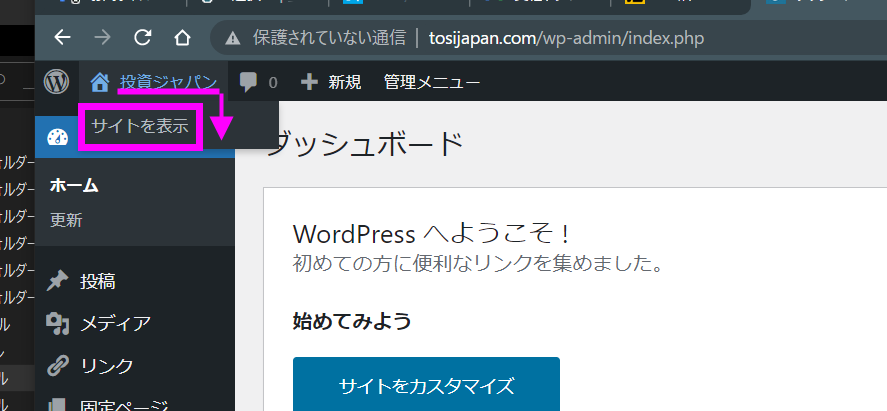This screenshot has height=411, width=887.
Task: Open the WordPress logo menu
Action: tap(57, 83)
